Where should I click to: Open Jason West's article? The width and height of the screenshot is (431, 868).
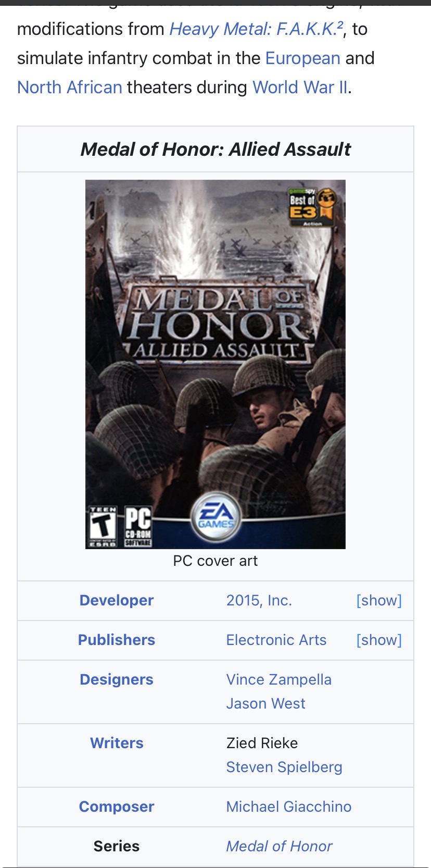266,703
